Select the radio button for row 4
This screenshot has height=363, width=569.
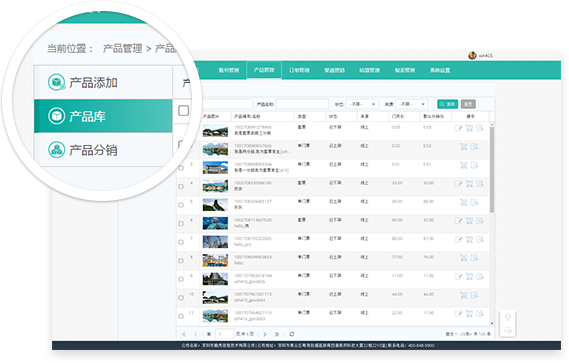pyautogui.click(x=181, y=186)
